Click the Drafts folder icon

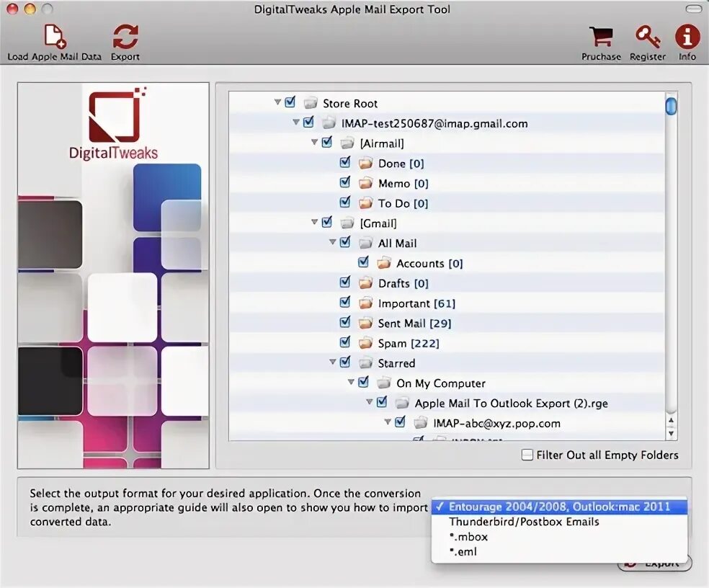365,283
